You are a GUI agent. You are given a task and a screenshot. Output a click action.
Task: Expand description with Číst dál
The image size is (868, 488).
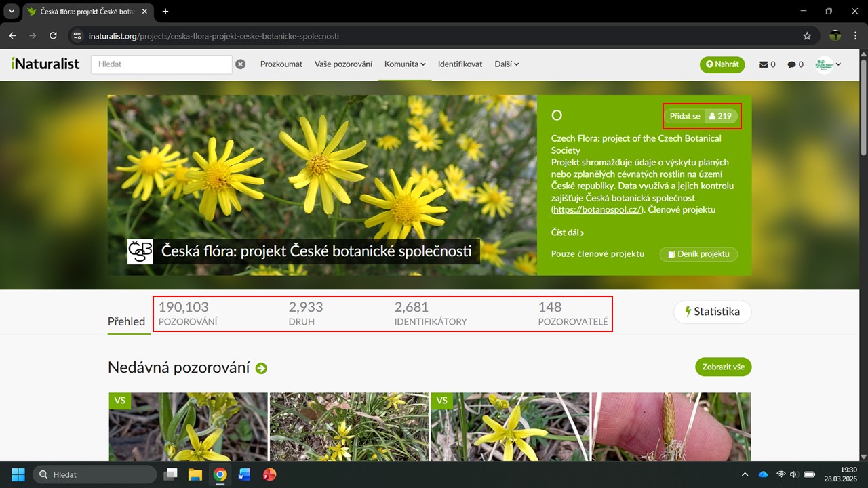pos(567,232)
